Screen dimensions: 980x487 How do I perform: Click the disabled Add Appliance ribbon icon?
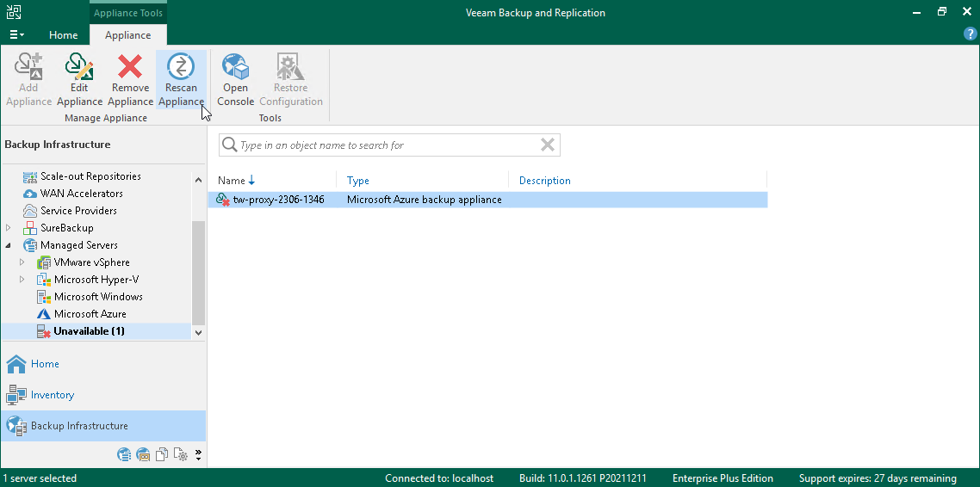[28, 65]
